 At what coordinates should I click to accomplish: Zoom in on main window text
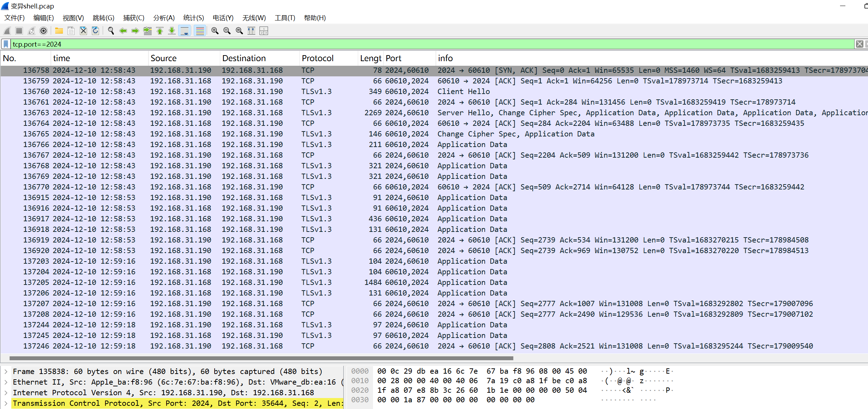[x=215, y=31]
